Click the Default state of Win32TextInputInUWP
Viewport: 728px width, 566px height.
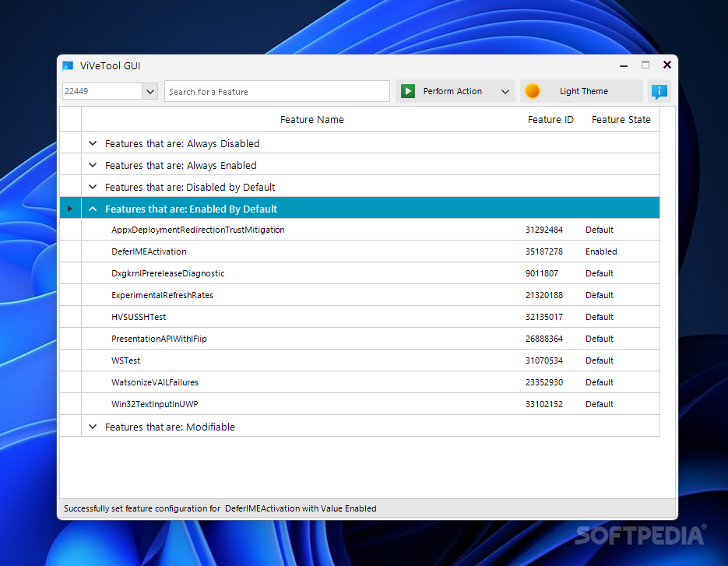pos(600,404)
